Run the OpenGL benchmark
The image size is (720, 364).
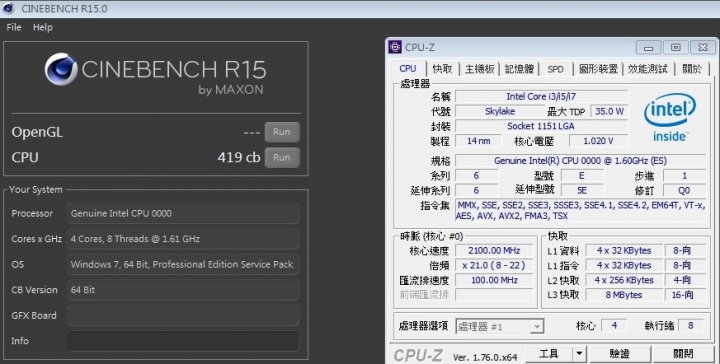tap(282, 132)
